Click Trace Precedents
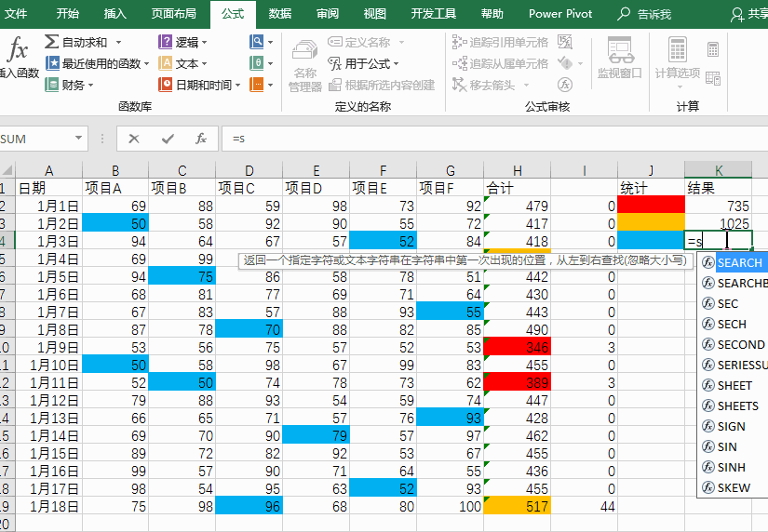The height and width of the screenshot is (532, 768). 500,42
